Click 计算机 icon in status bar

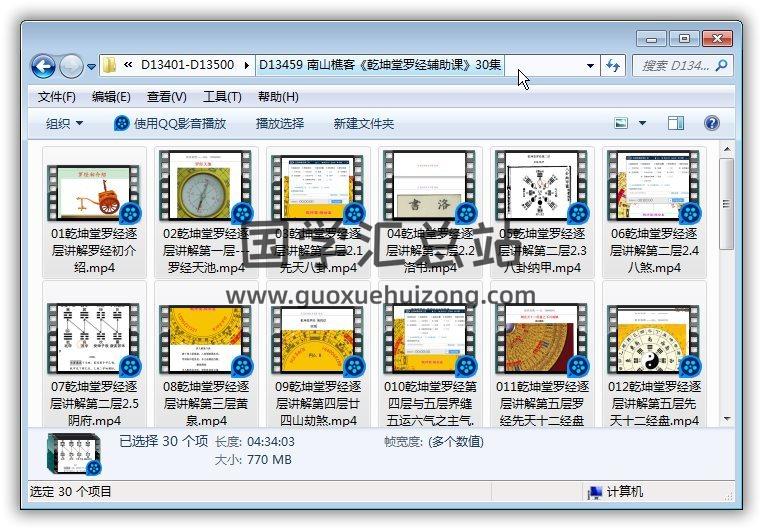click(594, 492)
